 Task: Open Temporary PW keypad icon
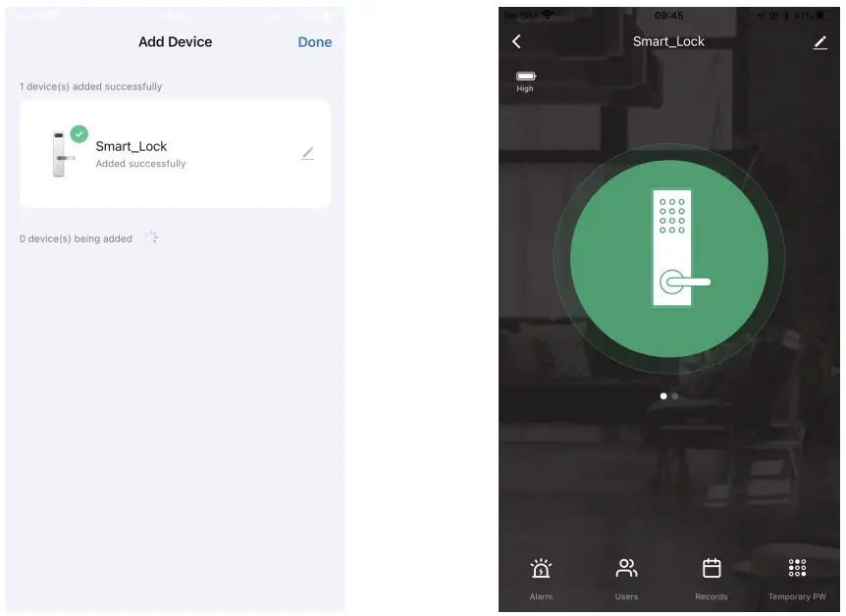pos(797,568)
